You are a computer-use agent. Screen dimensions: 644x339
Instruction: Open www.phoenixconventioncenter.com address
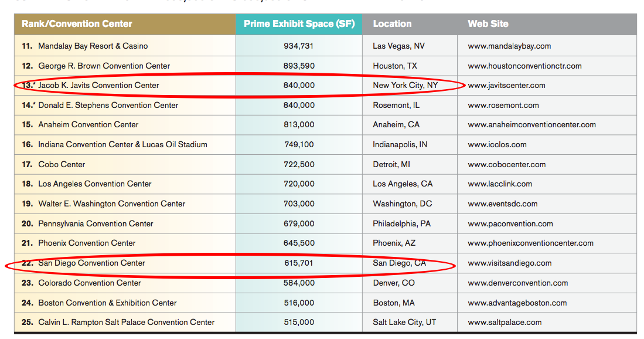[530, 243]
